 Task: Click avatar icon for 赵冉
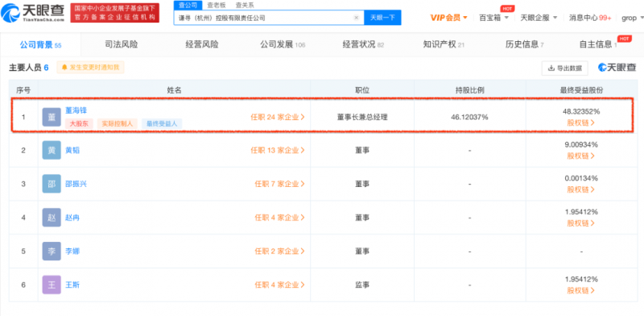[x=52, y=218]
